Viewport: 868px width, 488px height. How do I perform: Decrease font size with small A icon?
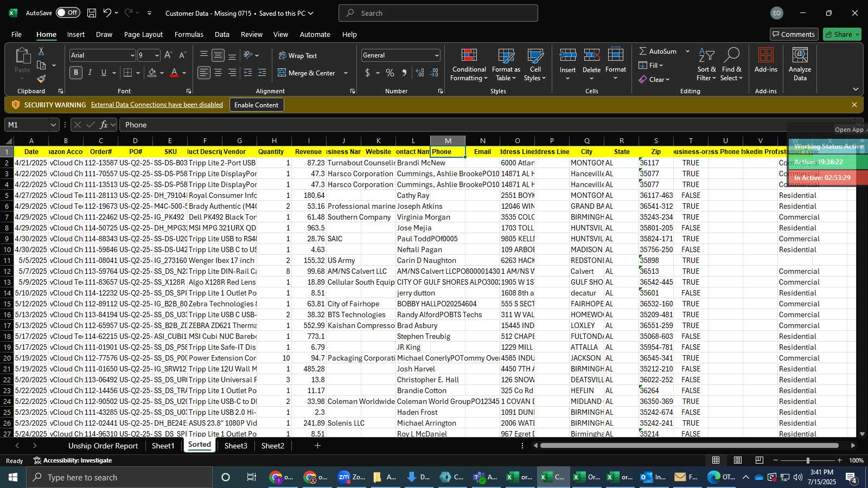tap(182, 55)
